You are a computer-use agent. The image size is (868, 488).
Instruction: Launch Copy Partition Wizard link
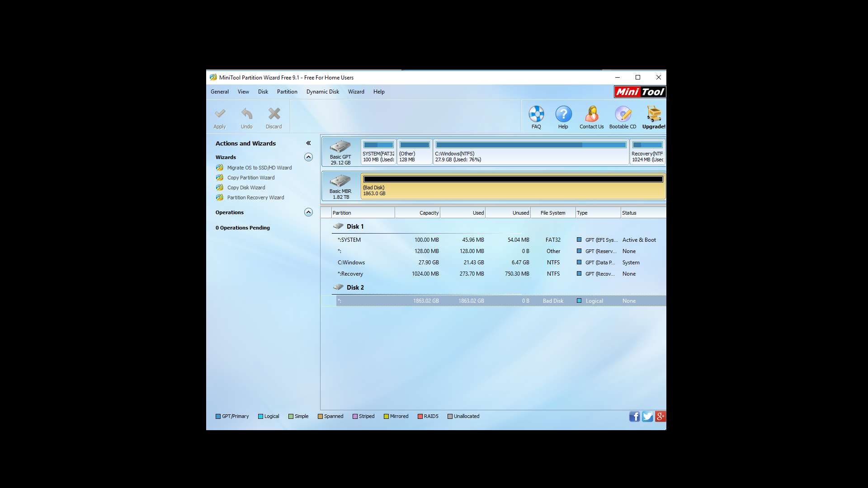(x=251, y=178)
